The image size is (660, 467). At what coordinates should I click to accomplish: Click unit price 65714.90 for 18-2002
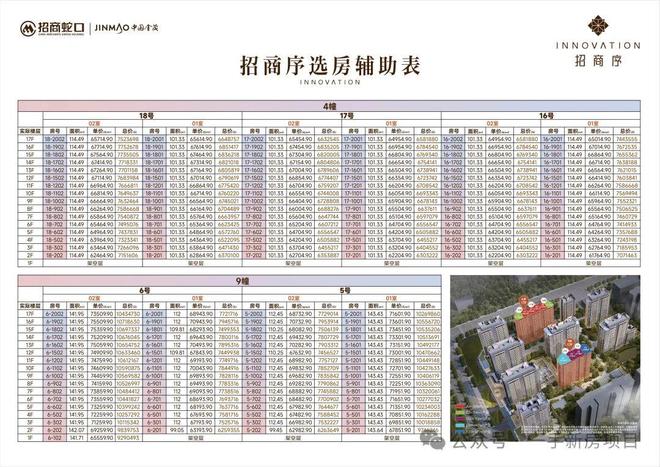(102, 139)
